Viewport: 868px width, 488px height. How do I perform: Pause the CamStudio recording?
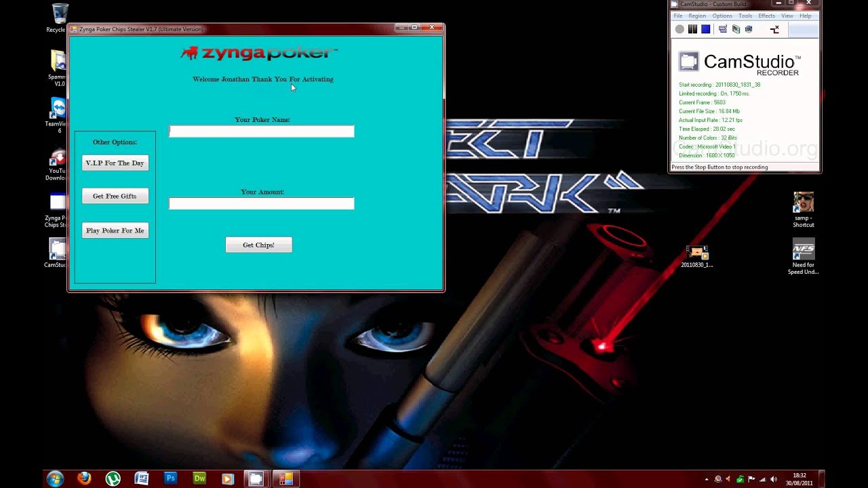click(692, 29)
